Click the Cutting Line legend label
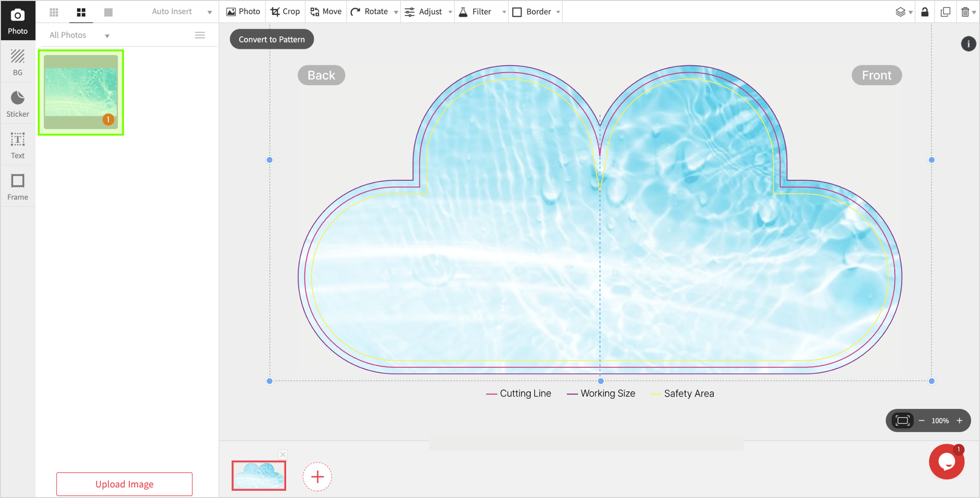 pos(525,393)
